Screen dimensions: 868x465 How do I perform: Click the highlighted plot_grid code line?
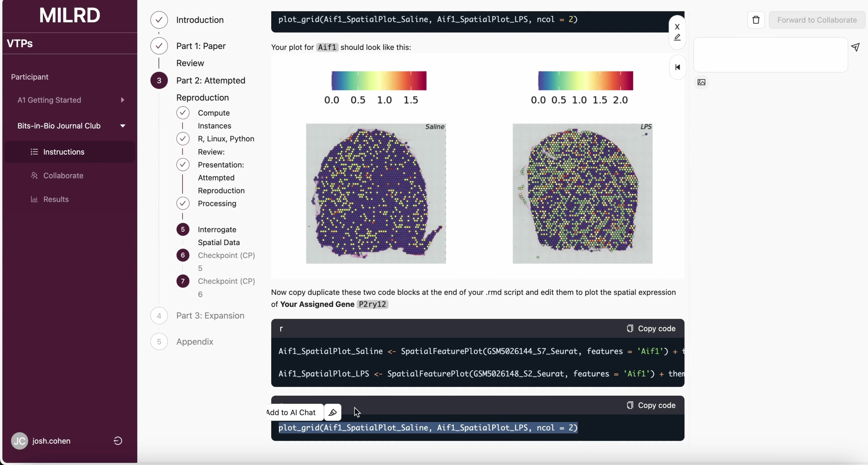(428, 428)
